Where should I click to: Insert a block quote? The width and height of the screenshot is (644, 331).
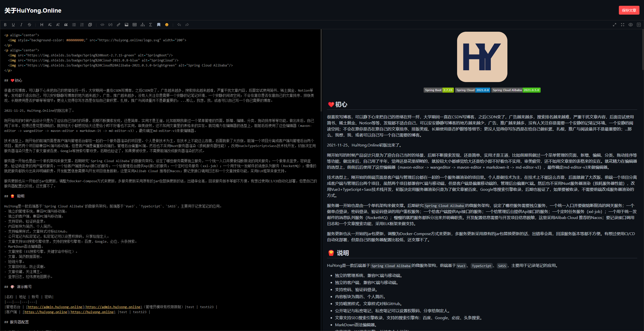(66, 25)
